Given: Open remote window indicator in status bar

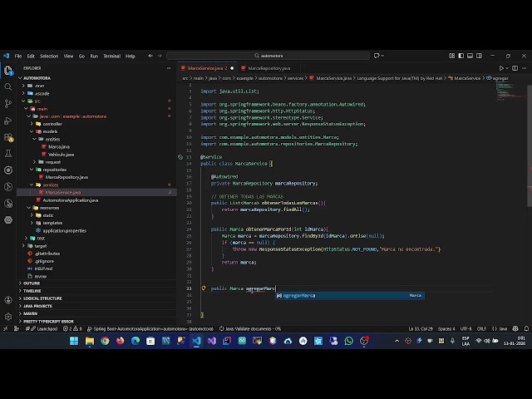Looking at the screenshot, I should click(x=5, y=328).
